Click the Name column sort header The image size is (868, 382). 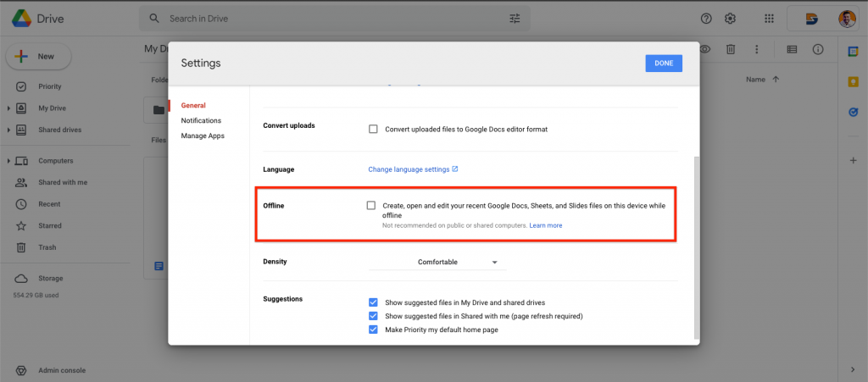click(755, 80)
